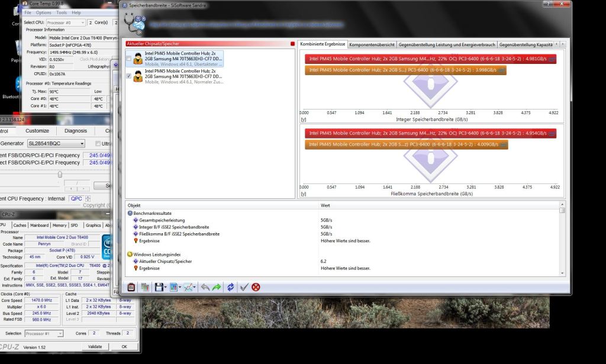Click the user icon of the Normaler result
The width and height of the screenshot is (606, 364).
click(x=138, y=76)
